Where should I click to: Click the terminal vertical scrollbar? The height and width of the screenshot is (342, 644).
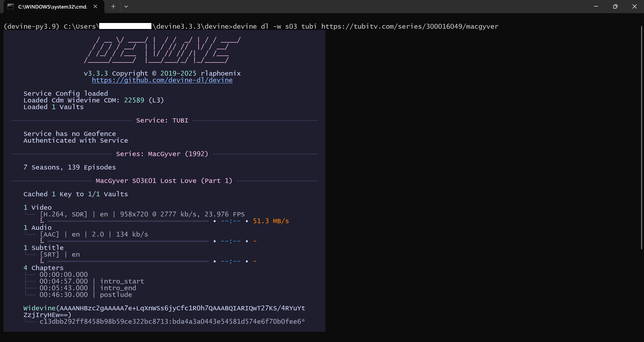point(641,137)
